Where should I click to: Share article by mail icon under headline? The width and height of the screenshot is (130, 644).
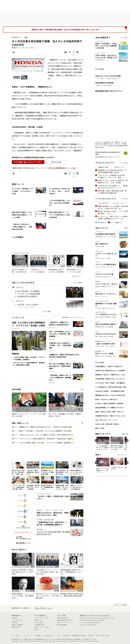click(x=66, y=52)
